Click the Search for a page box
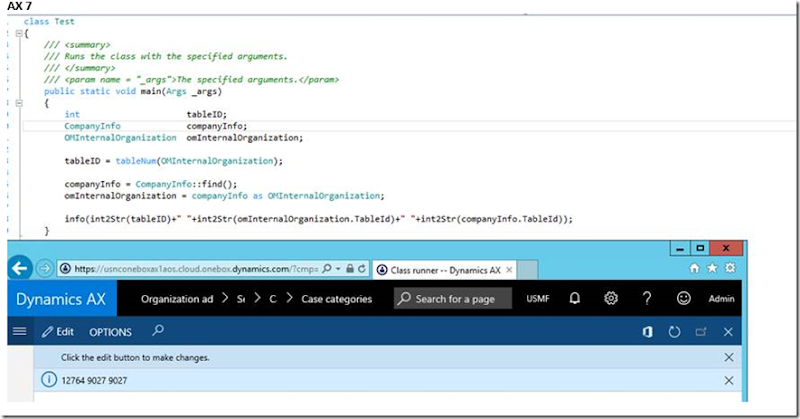The width and height of the screenshot is (800, 419). pyautogui.click(x=453, y=299)
